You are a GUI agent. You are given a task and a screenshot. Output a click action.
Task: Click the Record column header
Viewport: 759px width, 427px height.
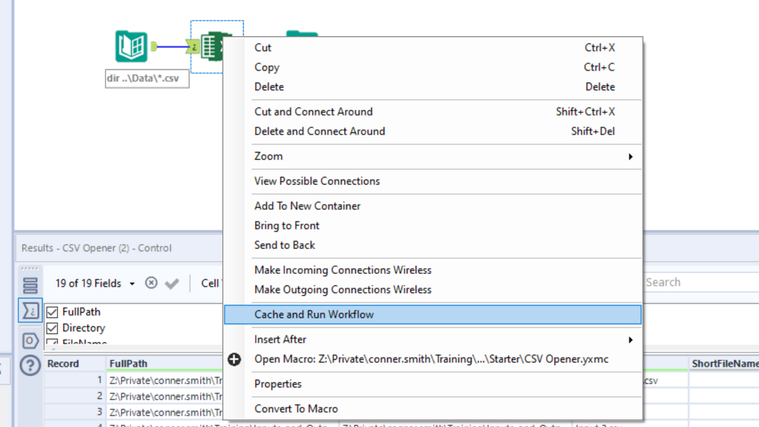pos(75,364)
